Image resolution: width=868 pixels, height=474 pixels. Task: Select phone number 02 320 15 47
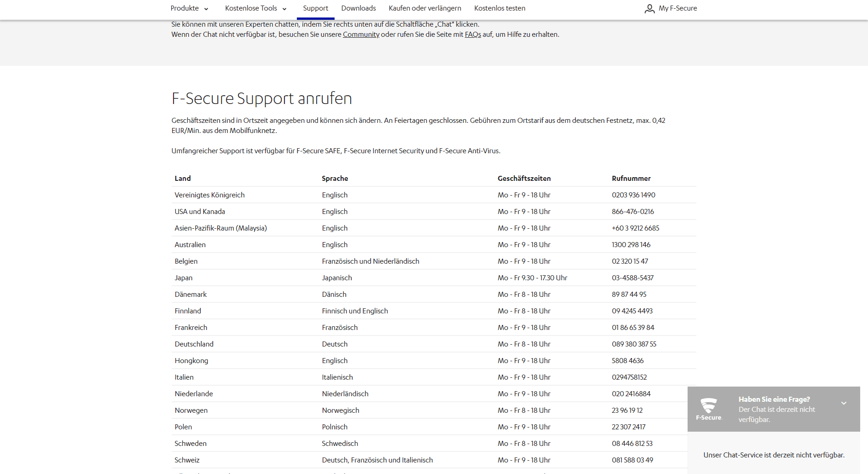630,261
